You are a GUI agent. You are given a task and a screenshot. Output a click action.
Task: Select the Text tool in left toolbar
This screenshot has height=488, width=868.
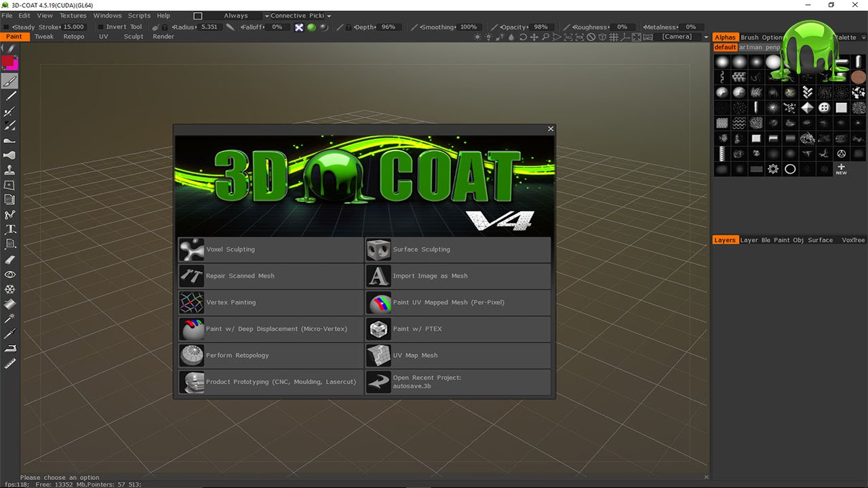coord(9,229)
